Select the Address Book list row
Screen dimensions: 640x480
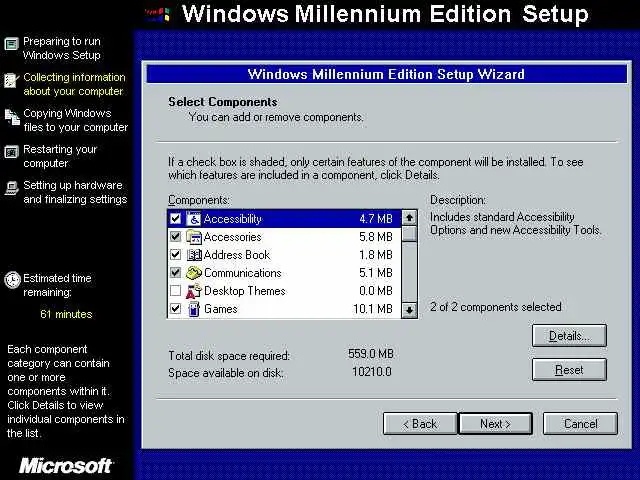click(284, 255)
